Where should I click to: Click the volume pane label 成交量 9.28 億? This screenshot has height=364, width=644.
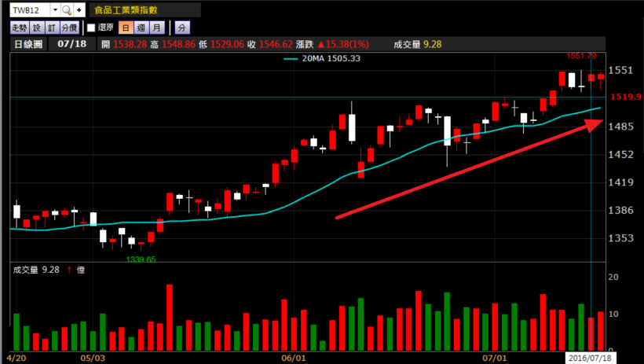[49, 270]
